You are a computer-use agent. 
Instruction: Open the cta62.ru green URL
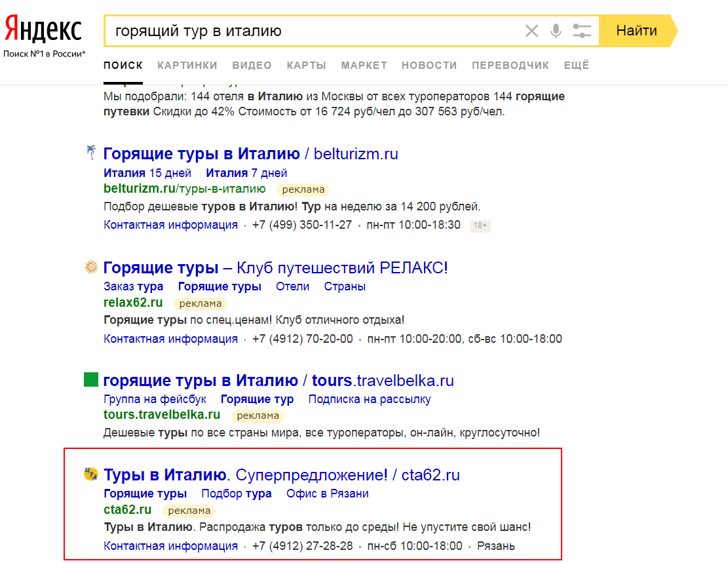pyautogui.click(x=127, y=509)
